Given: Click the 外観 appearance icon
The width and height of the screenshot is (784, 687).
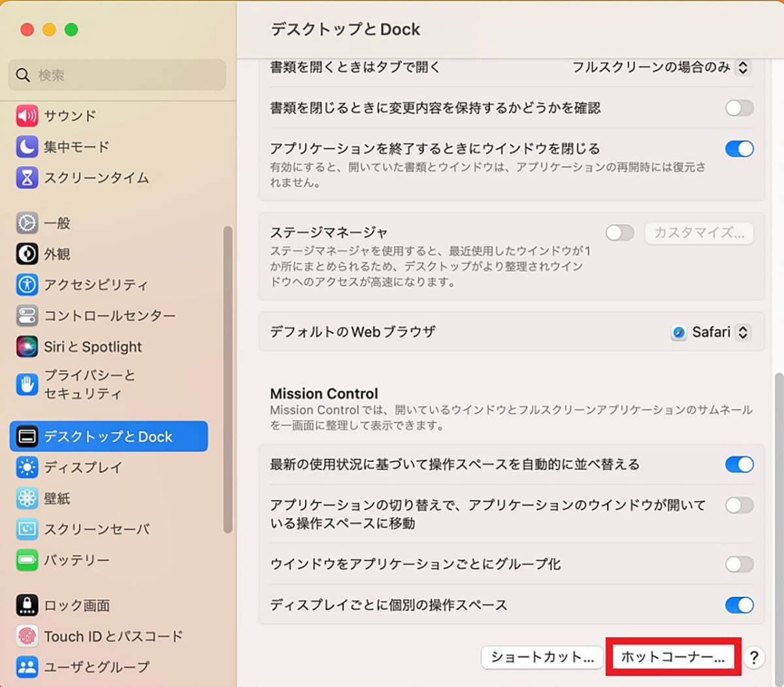Looking at the screenshot, I should tap(27, 254).
